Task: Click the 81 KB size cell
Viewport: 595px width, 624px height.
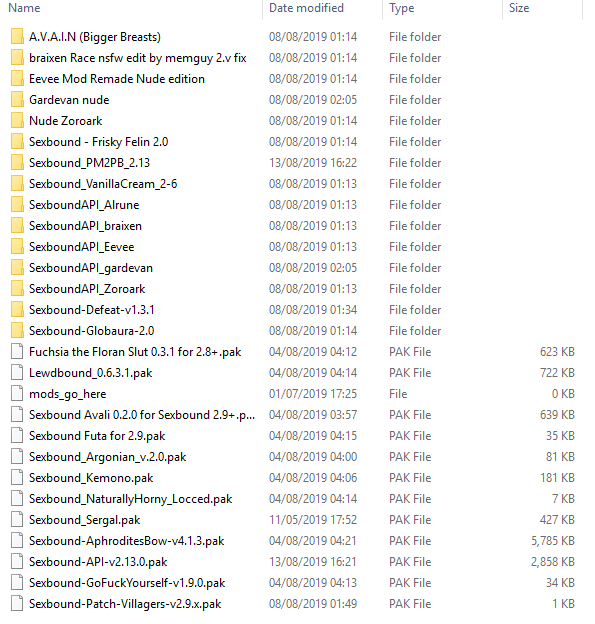Action: (560, 457)
